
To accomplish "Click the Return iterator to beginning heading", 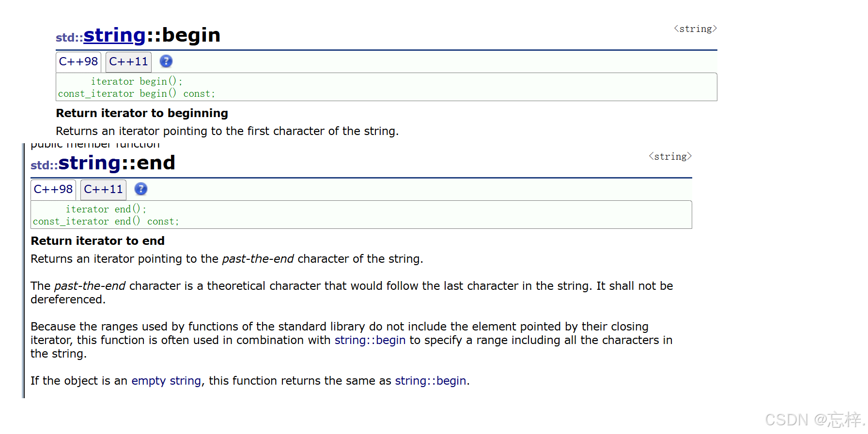I will (x=142, y=113).
